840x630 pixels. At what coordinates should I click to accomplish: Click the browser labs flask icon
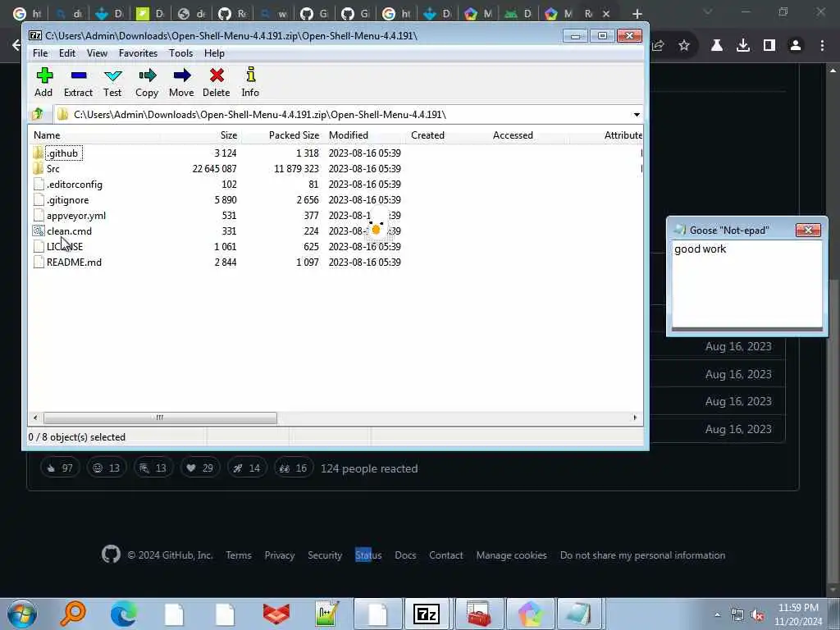click(x=717, y=46)
